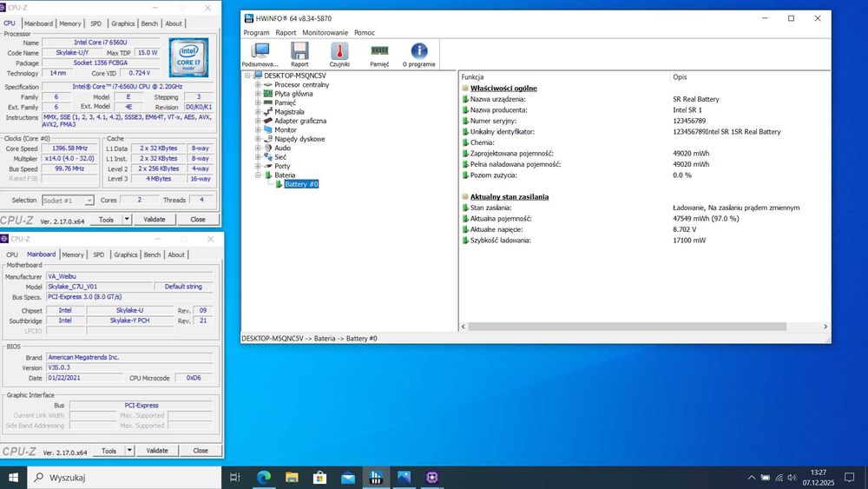This screenshot has width=868, height=489.
Task: Open File Explorer from the taskbar
Action: [292, 478]
